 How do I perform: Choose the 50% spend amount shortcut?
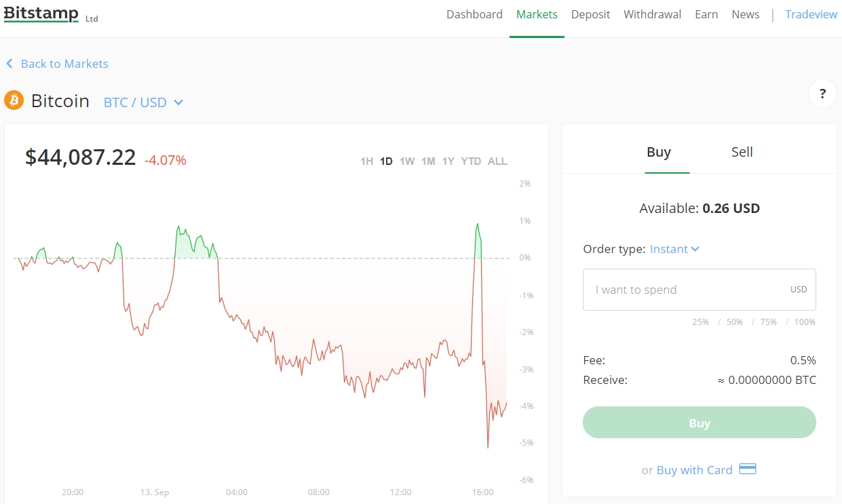[734, 322]
